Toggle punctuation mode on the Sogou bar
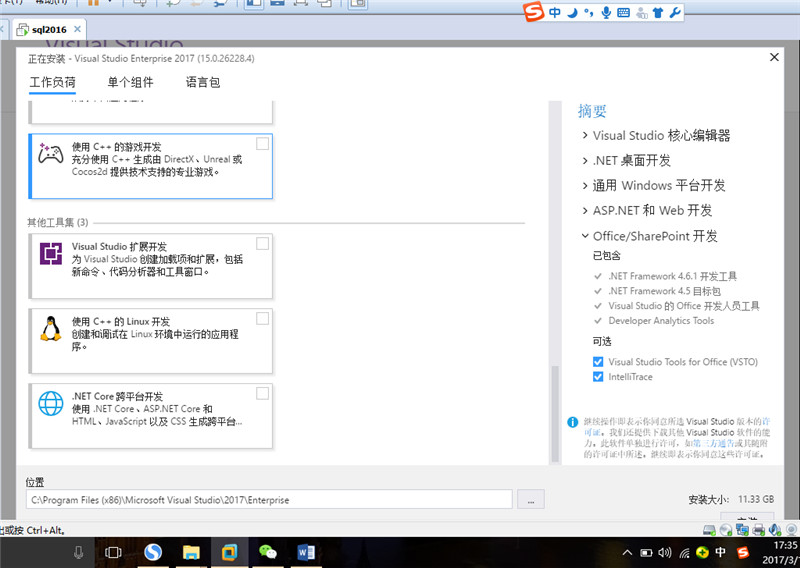 click(x=589, y=12)
